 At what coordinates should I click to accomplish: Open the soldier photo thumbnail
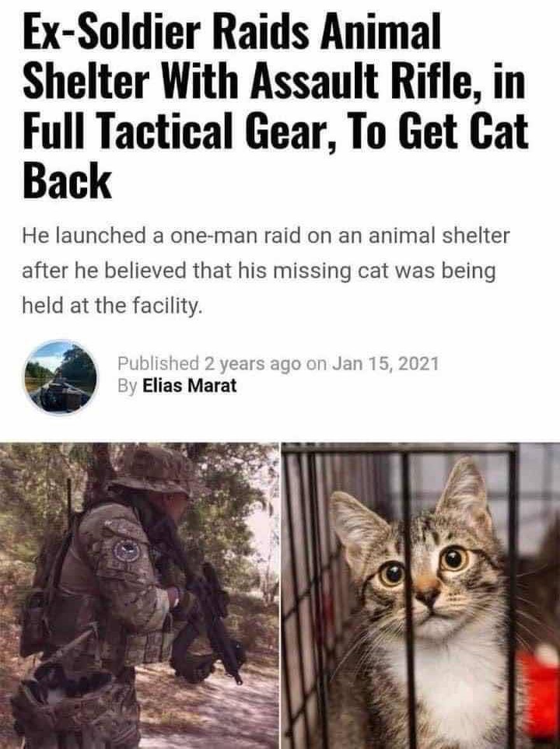(139, 596)
